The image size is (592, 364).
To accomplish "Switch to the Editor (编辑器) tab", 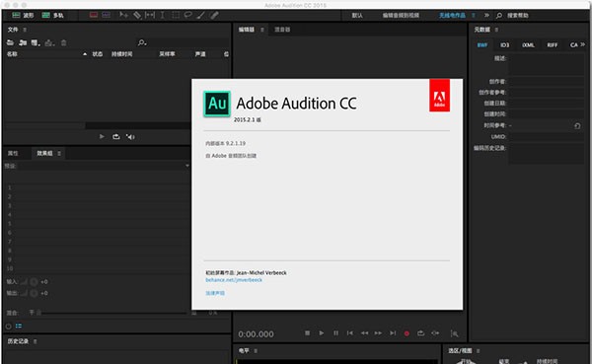I will pos(246,30).
